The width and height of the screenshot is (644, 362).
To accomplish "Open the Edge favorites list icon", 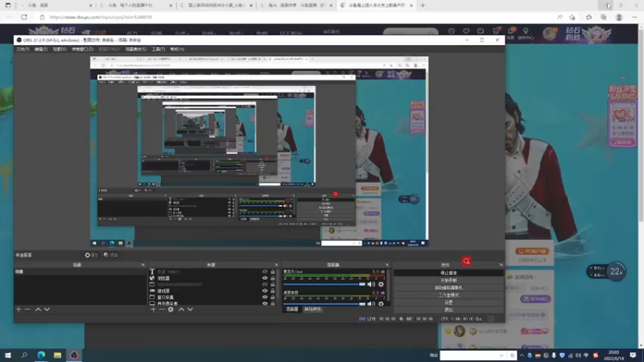I will coord(589,17).
